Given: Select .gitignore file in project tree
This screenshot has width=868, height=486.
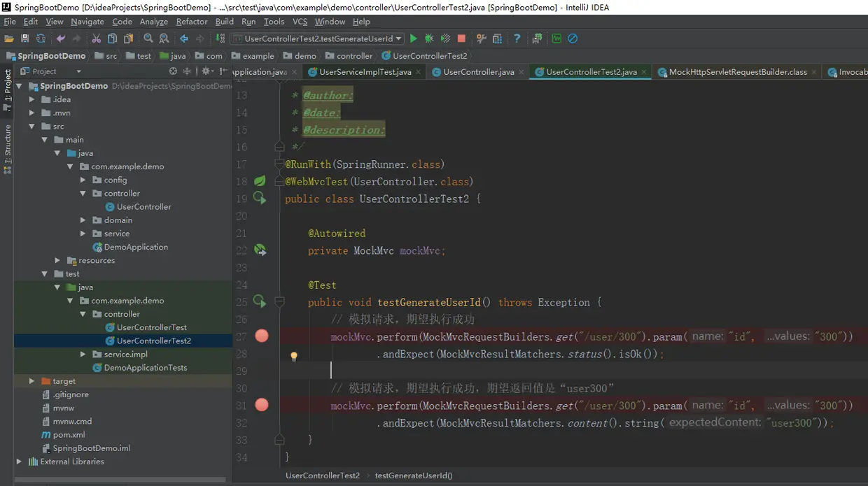Looking at the screenshot, I should (x=71, y=394).
